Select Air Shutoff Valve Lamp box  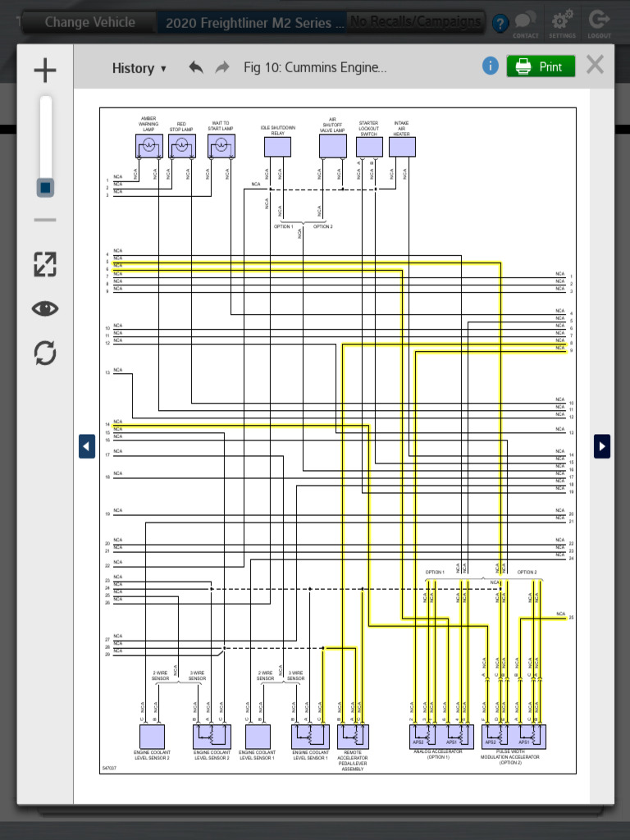[x=333, y=146]
